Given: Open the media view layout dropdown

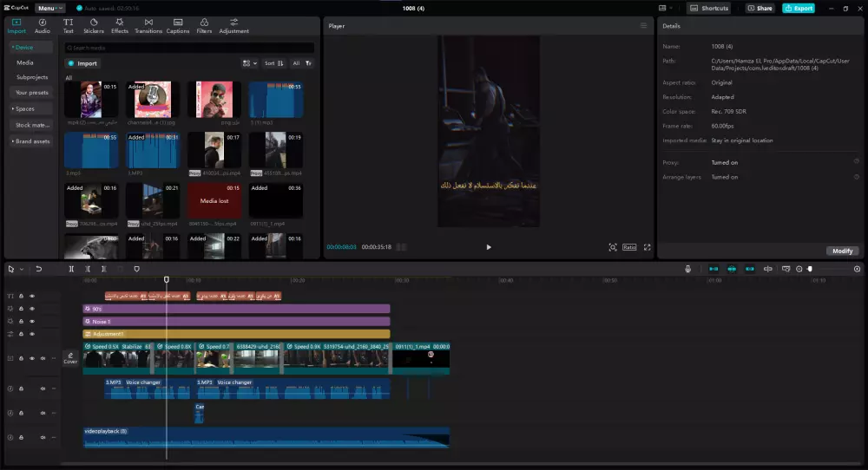Looking at the screenshot, I should click(249, 63).
